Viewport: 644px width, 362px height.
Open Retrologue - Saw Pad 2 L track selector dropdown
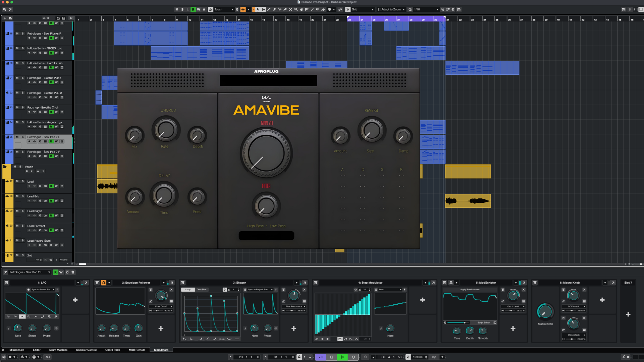click(x=30, y=272)
